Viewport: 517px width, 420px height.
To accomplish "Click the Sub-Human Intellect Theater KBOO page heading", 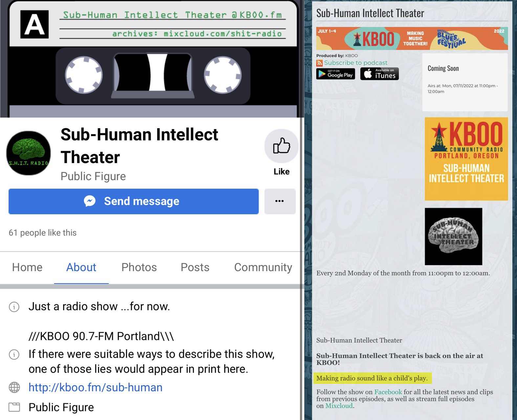I will click(370, 13).
